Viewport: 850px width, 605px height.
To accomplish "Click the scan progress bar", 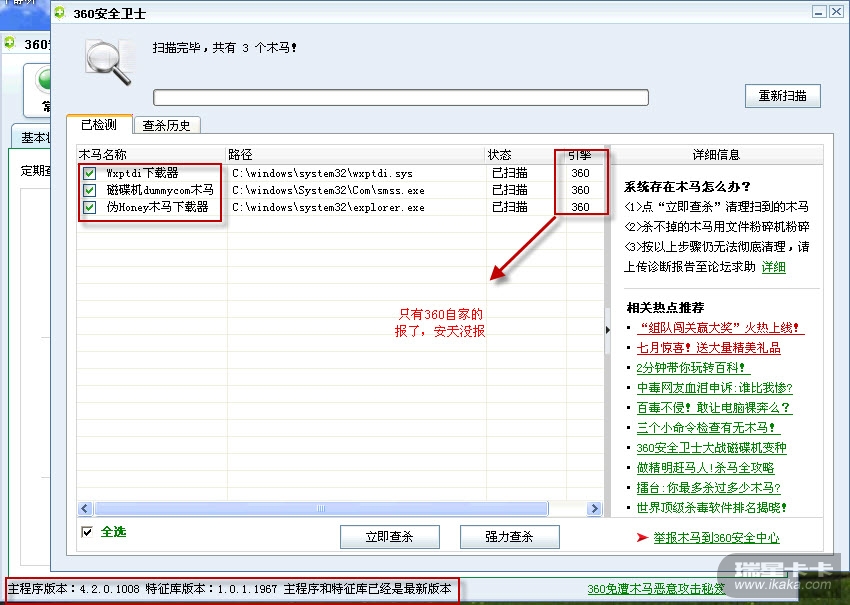I will coord(401,98).
